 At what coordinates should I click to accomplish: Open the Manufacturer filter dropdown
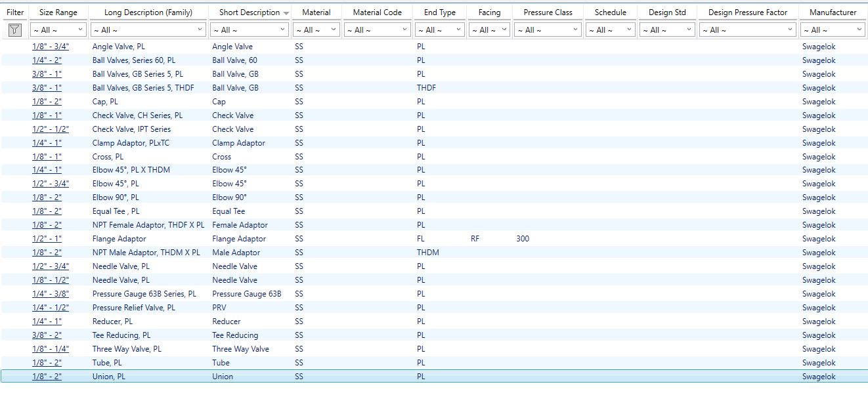coord(833,30)
